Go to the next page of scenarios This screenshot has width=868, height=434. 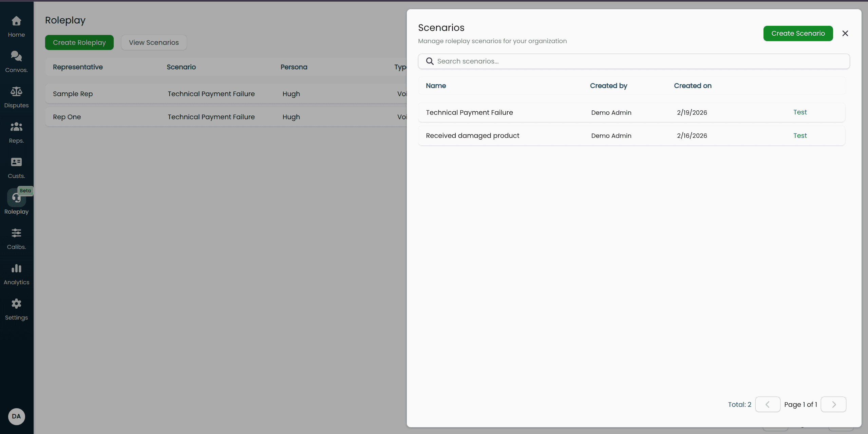pyautogui.click(x=833, y=404)
